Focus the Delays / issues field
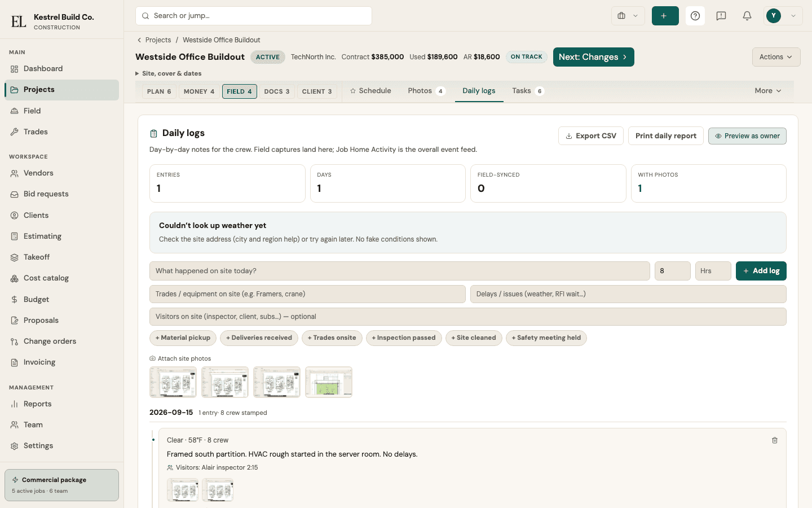The image size is (812, 508). (628, 294)
